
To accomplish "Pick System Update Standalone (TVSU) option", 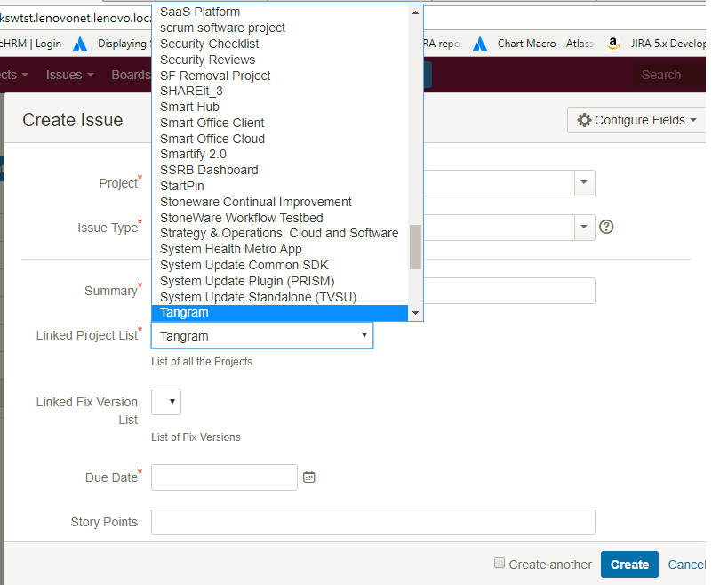I will click(280, 297).
